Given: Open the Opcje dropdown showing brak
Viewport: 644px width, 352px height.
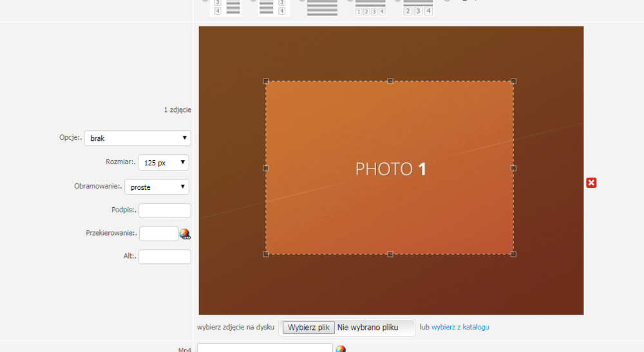Looking at the screenshot, I should click(138, 138).
